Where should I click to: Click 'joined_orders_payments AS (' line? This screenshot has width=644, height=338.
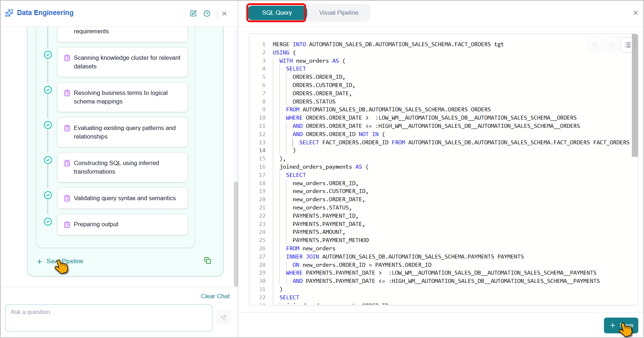tap(324, 167)
